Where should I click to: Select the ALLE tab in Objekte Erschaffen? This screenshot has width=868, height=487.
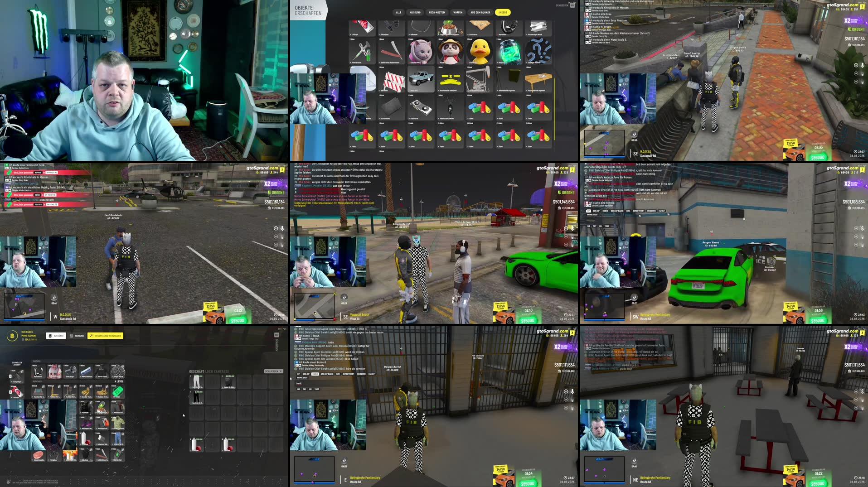[398, 12]
